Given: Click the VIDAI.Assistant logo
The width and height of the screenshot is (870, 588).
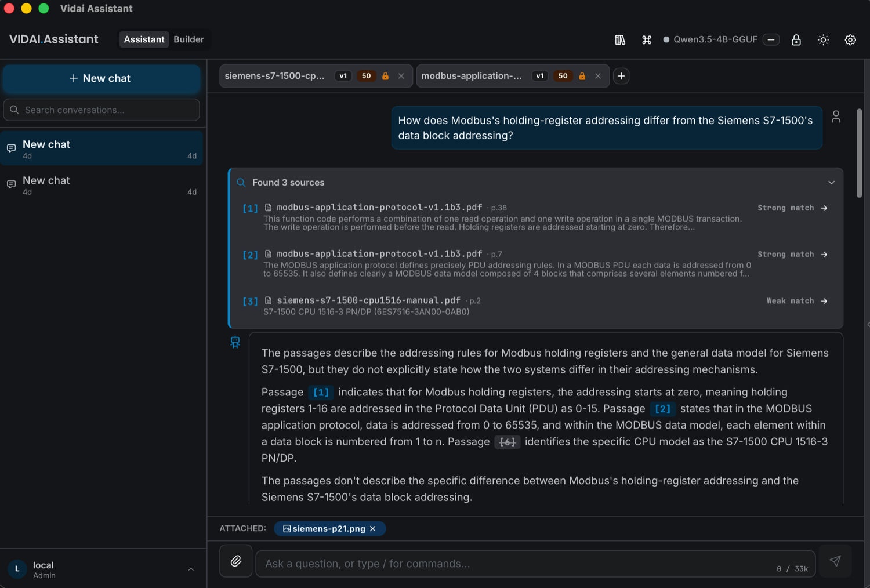Looking at the screenshot, I should pyautogui.click(x=53, y=39).
